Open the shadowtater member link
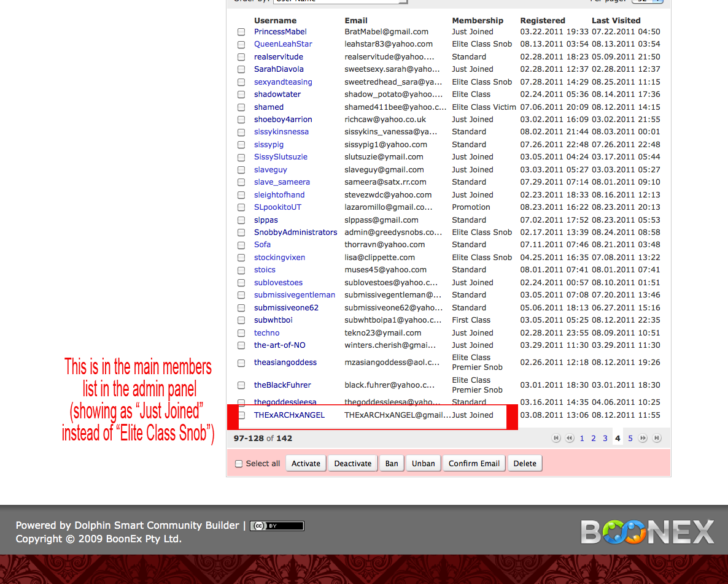The image size is (728, 584). coord(277,94)
